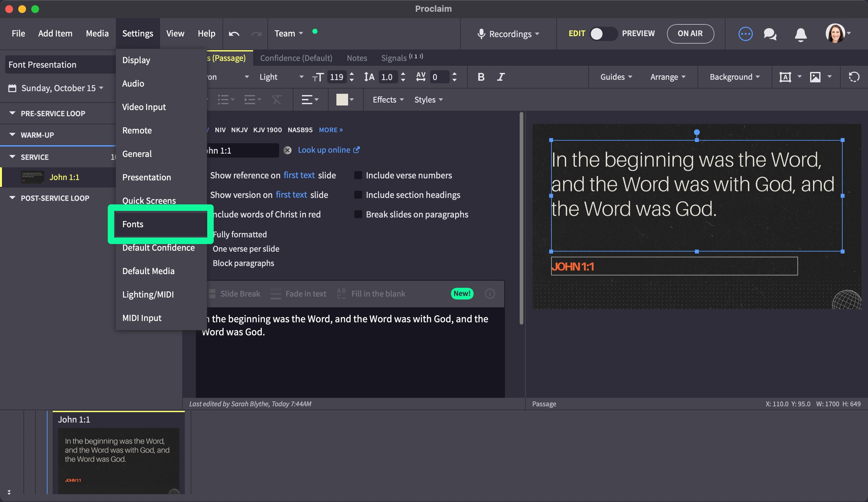The width and height of the screenshot is (868, 502).
Task: Click the ON AIR button
Action: point(690,34)
